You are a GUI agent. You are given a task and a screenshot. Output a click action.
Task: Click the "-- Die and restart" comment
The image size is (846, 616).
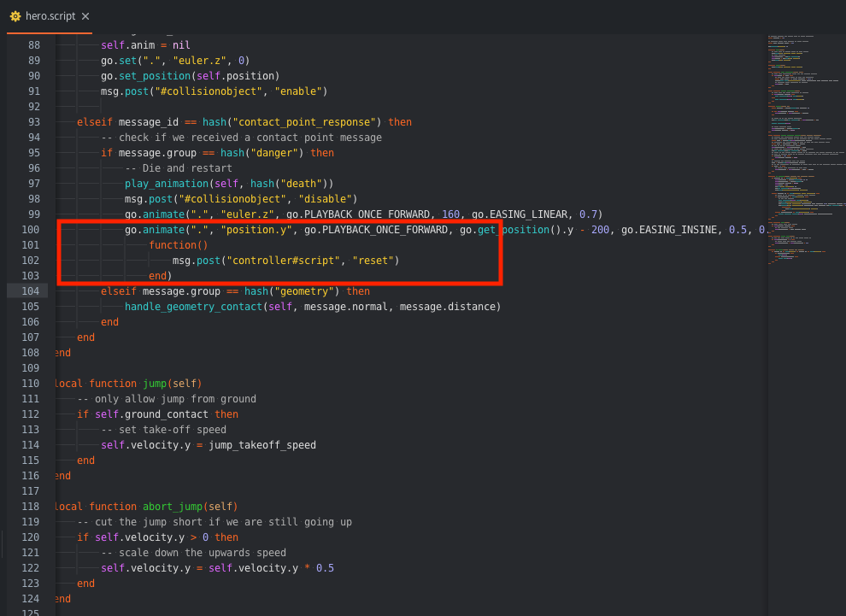178,168
